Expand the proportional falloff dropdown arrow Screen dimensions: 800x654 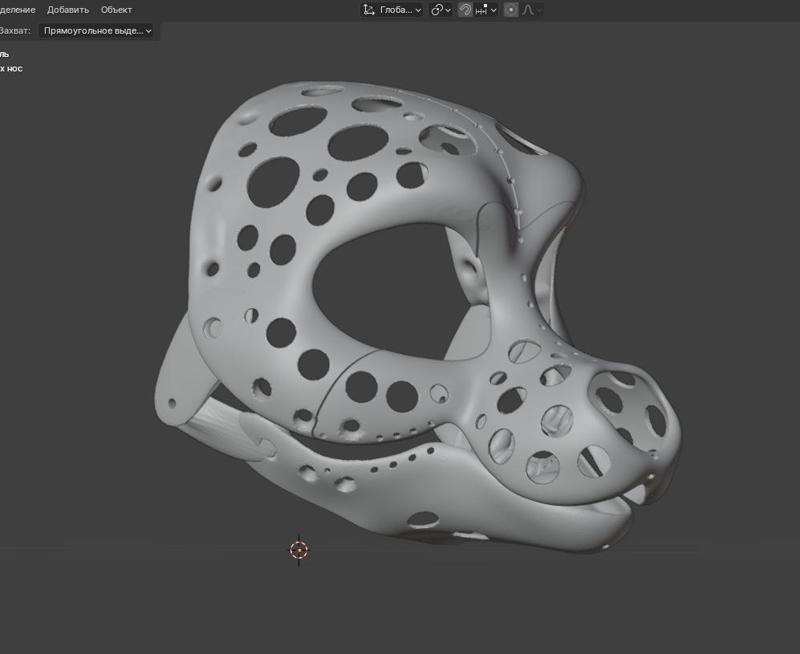tap(540, 9)
